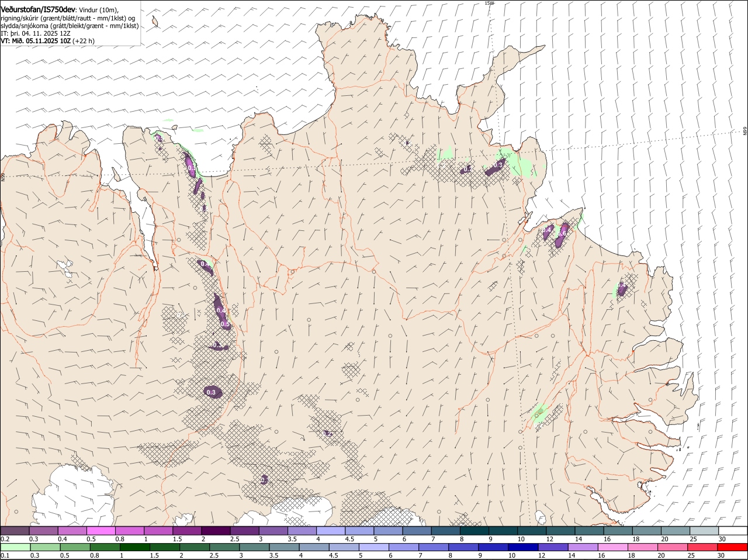Image resolution: width=748 pixels, height=560 pixels.
Task: Pick the 1 swatch in the upper snow scale
Action: [158, 531]
